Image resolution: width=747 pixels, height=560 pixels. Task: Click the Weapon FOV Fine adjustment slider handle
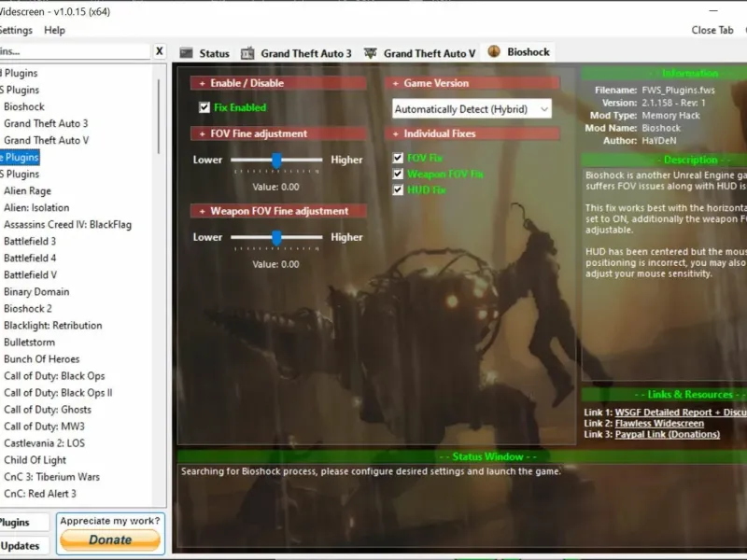276,238
